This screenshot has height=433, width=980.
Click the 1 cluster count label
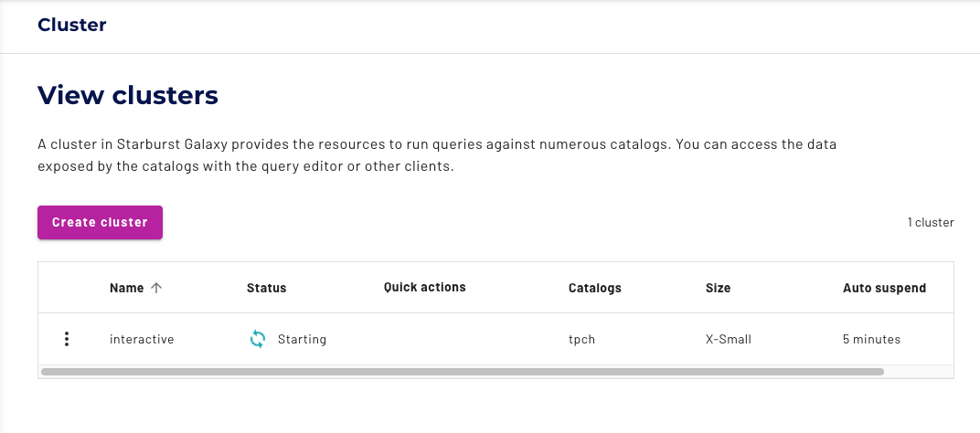click(x=931, y=222)
